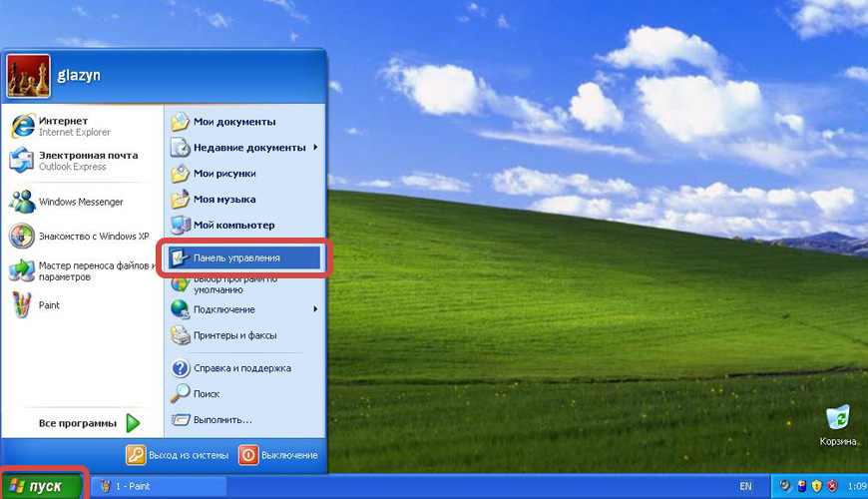Open Мои документы folder icon

[180, 122]
